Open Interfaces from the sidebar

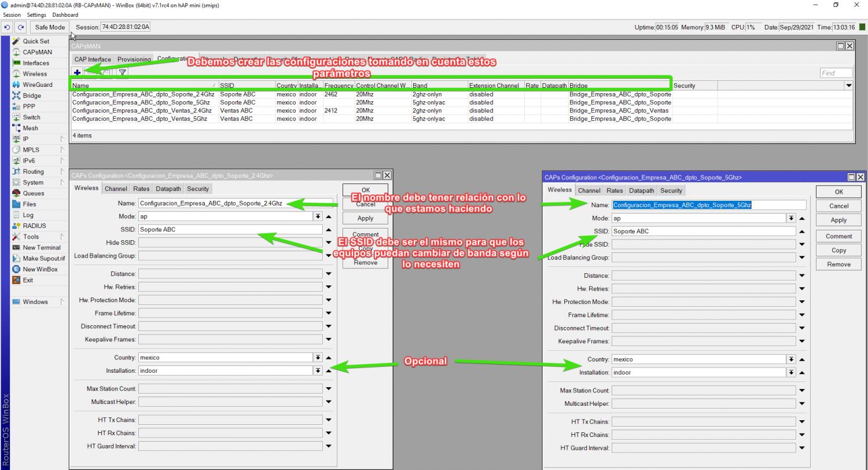tap(36, 63)
